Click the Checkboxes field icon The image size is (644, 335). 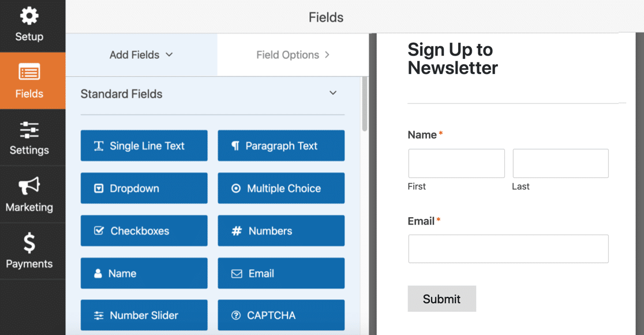[99, 230]
